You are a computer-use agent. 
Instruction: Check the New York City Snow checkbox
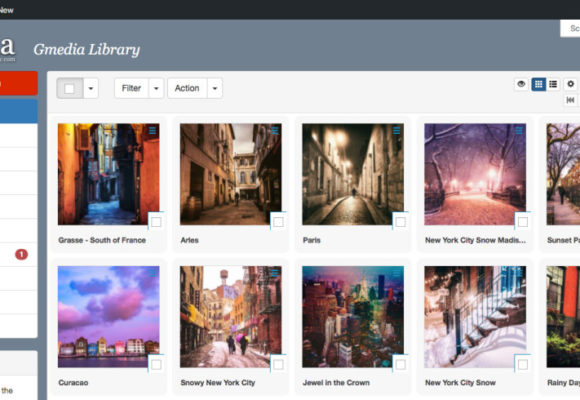[523, 364]
